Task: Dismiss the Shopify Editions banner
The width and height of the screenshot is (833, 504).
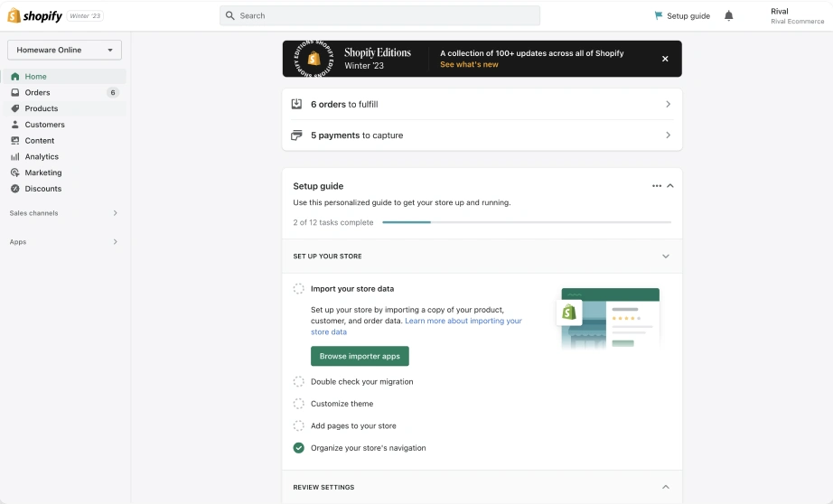Action: (665, 59)
